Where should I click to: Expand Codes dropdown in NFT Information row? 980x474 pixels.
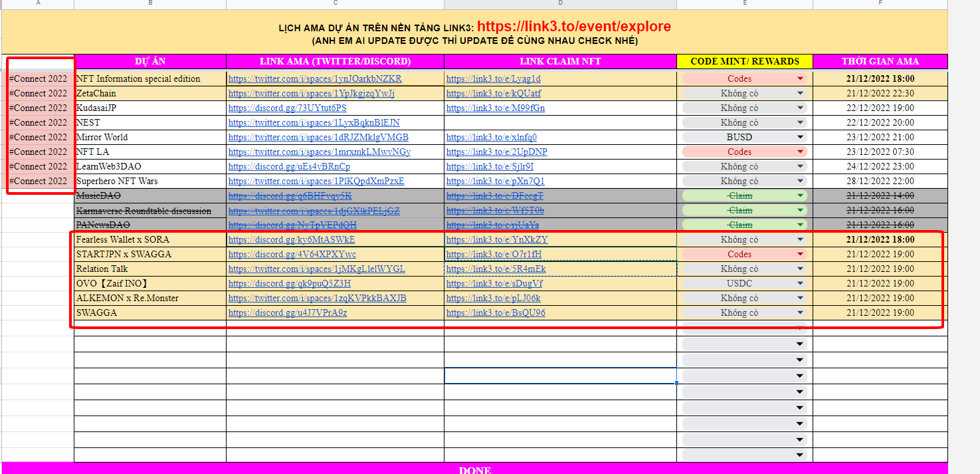click(x=800, y=78)
